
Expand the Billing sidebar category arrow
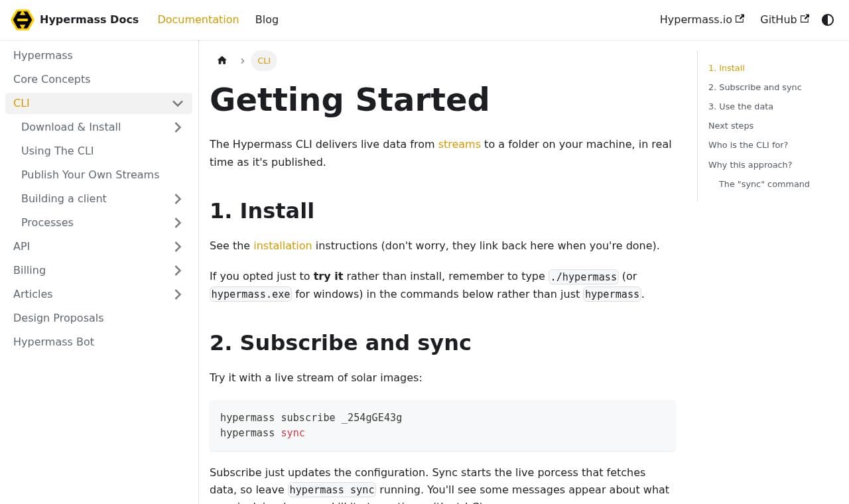[x=178, y=271]
